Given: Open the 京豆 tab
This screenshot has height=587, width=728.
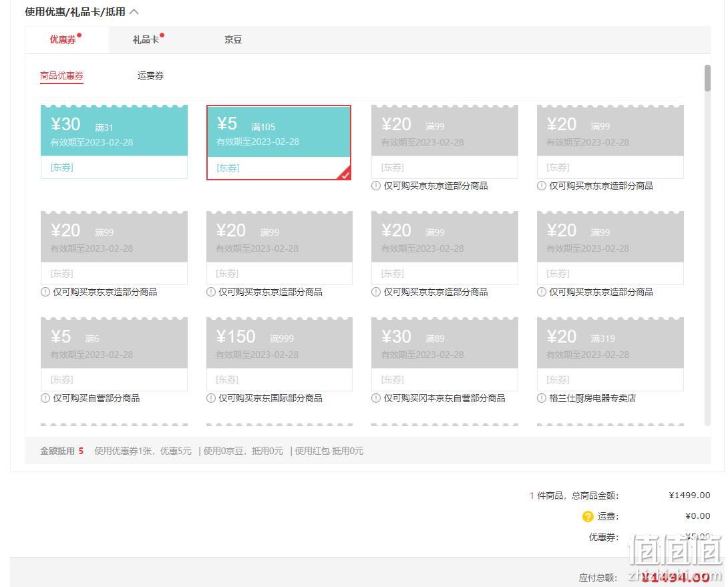Looking at the screenshot, I should tap(233, 40).
